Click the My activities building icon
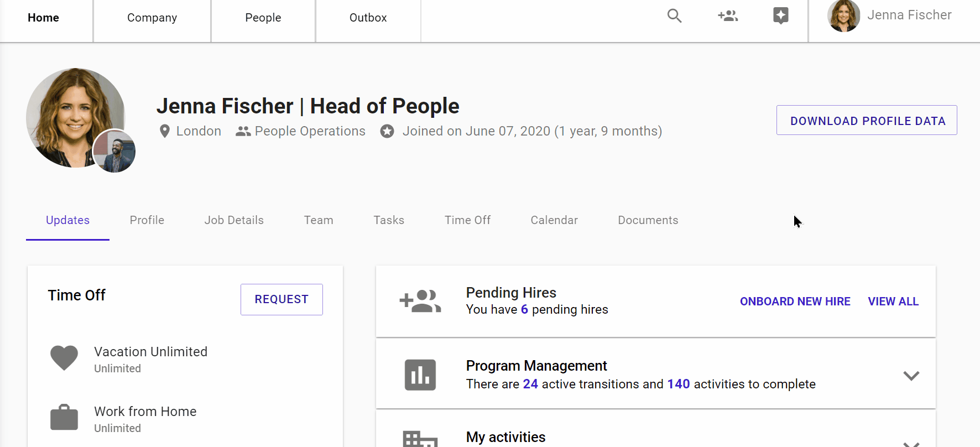The width and height of the screenshot is (980, 447). [420, 440]
